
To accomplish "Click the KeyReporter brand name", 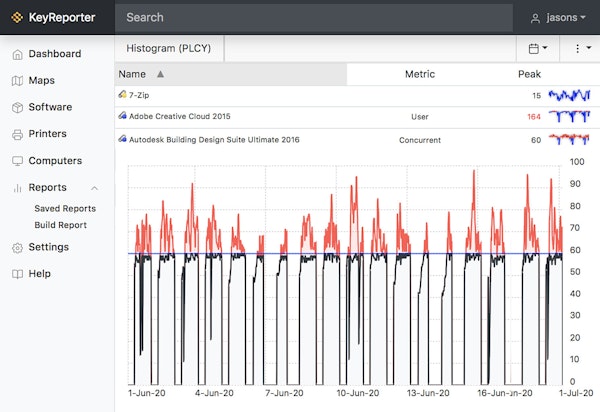I will click(x=62, y=17).
